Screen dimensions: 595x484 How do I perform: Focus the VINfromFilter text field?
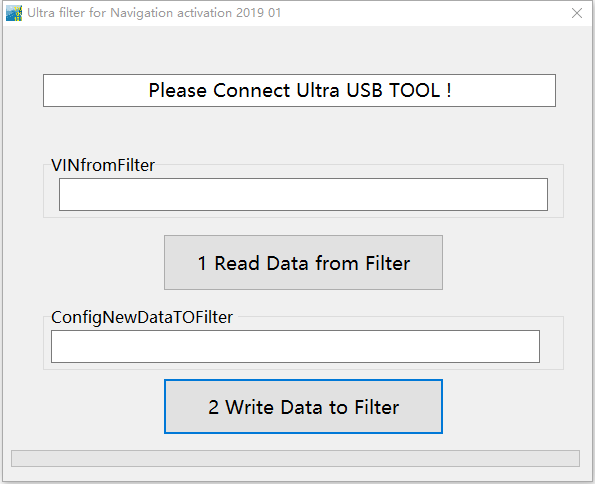point(303,194)
